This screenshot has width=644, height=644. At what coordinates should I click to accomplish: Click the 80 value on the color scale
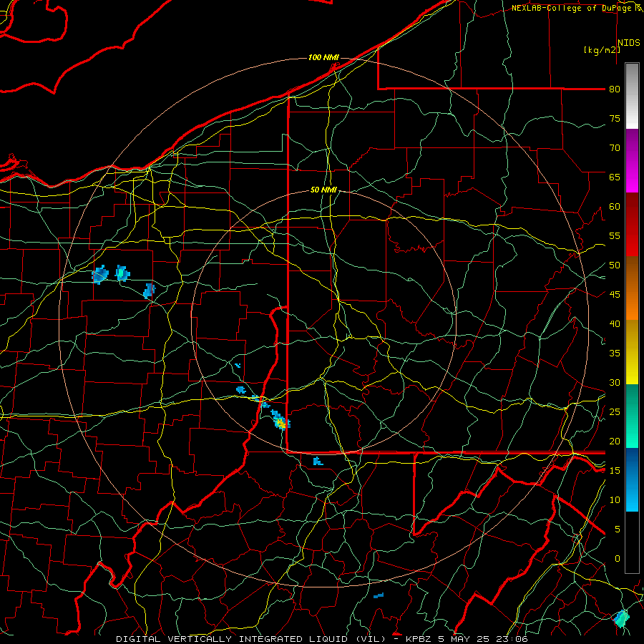pos(615,89)
